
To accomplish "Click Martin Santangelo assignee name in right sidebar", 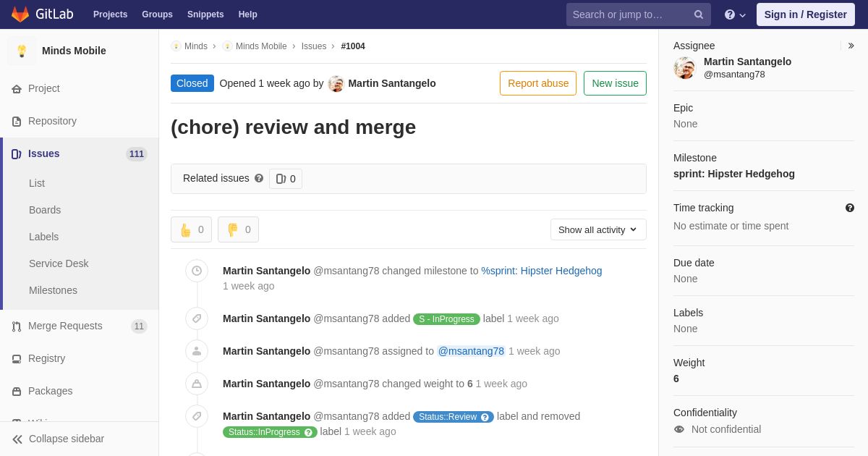I will (x=747, y=62).
